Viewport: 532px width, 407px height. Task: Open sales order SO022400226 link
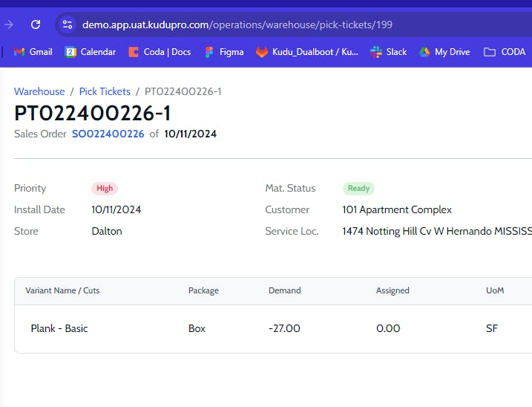[108, 134]
